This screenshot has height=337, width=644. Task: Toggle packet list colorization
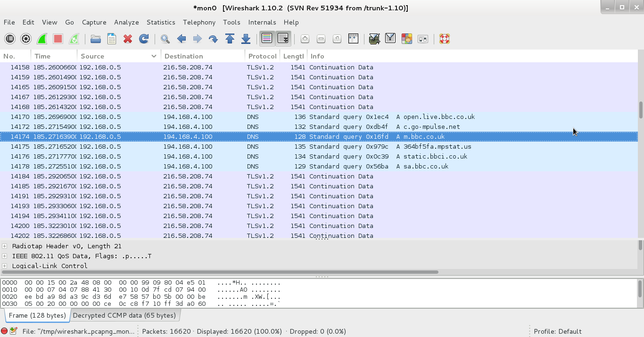pyautogui.click(x=267, y=39)
